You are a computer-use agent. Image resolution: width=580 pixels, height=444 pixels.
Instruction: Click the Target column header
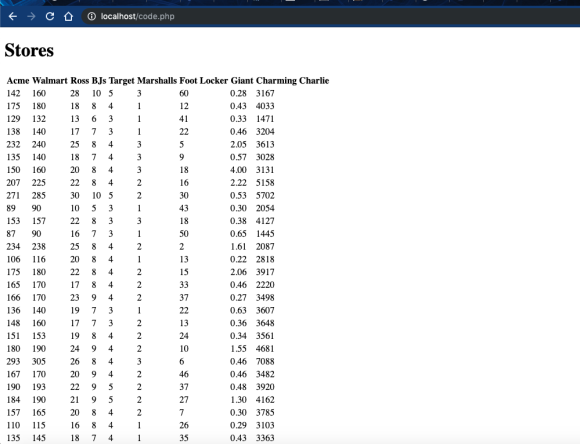[121, 81]
